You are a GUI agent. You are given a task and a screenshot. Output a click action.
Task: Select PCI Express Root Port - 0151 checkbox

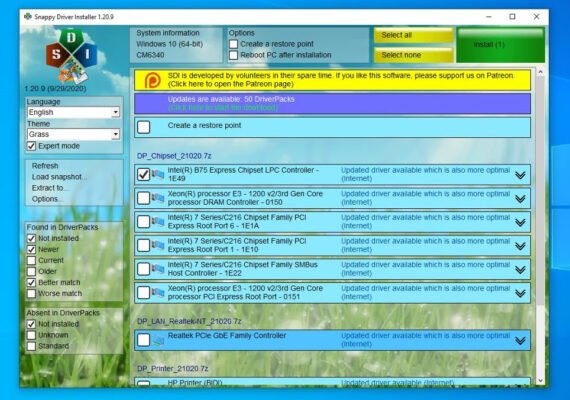pos(144,293)
